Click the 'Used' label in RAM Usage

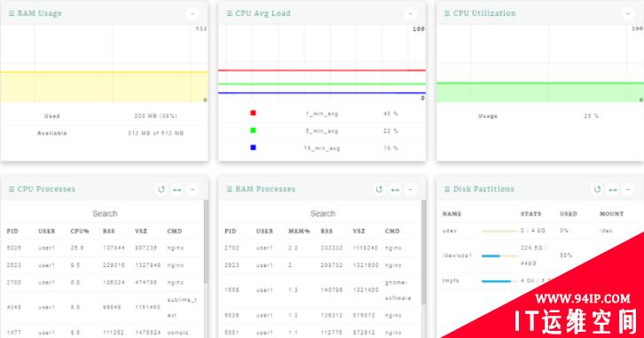coord(52,116)
